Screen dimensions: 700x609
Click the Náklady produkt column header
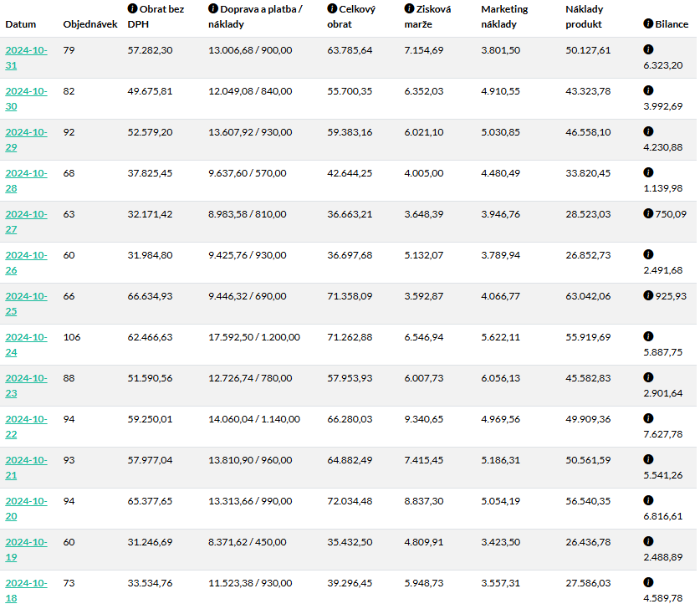click(x=585, y=17)
